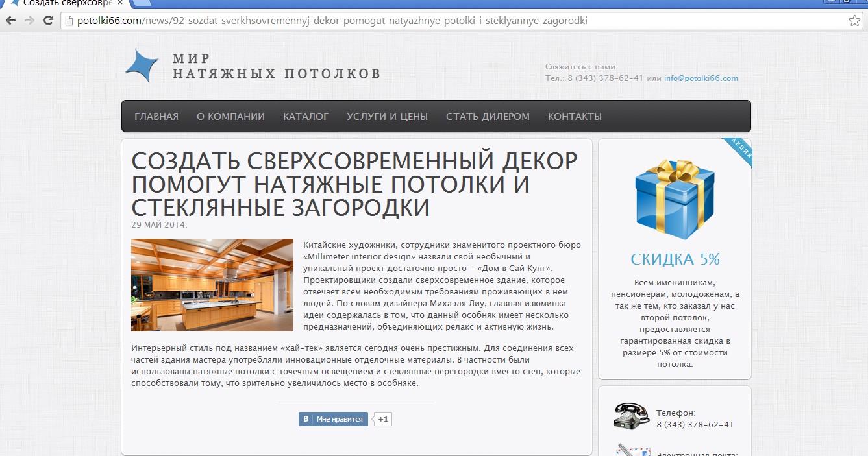
Task: Click the info@potolki66.com email link
Action: click(x=701, y=78)
